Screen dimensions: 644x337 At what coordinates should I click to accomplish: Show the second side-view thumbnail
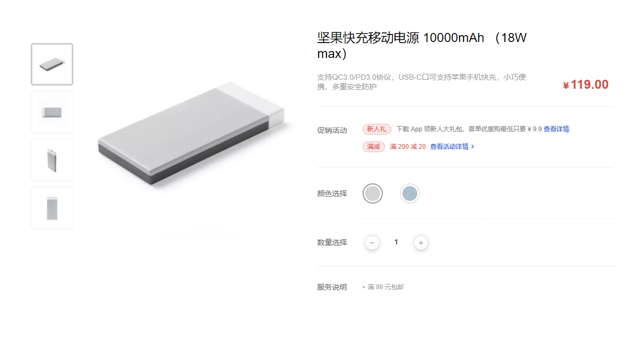(x=52, y=112)
